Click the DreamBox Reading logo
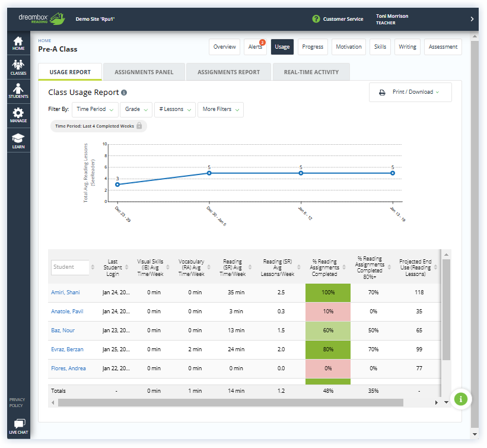This screenshot has width=487, height=448. point(40,18)
